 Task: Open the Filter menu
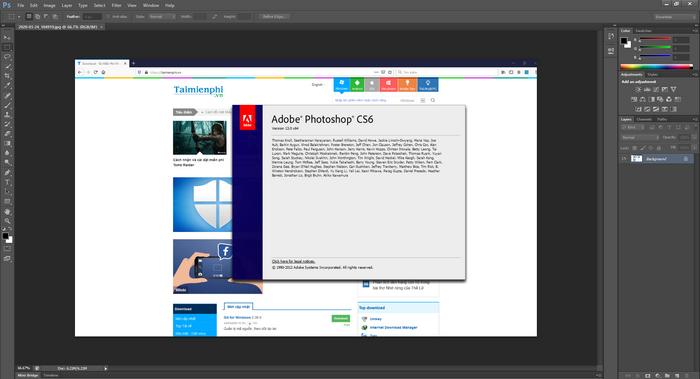[116, 5]
